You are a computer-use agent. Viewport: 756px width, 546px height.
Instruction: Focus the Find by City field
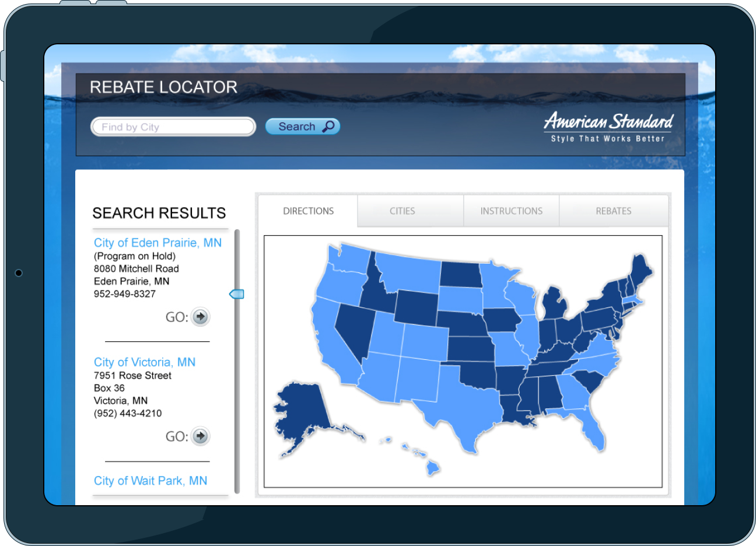[x=173, y=127]
